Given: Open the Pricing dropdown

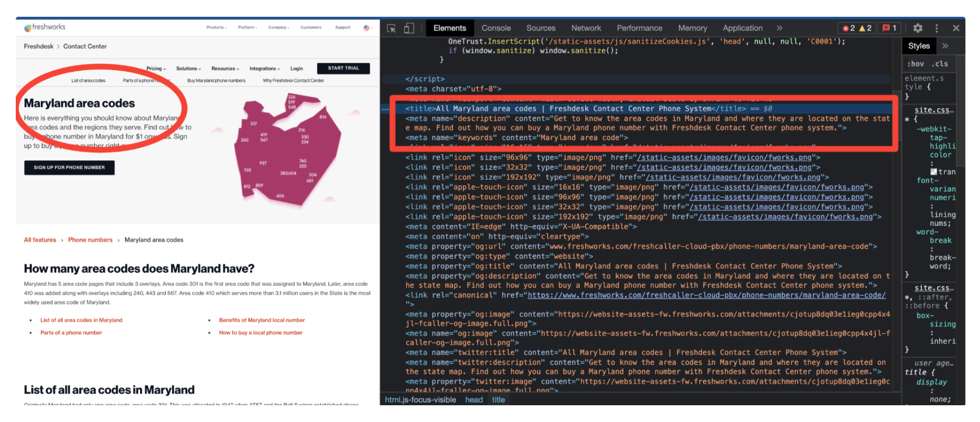Looking at the screenshot, I should click(x=156, y=69).
